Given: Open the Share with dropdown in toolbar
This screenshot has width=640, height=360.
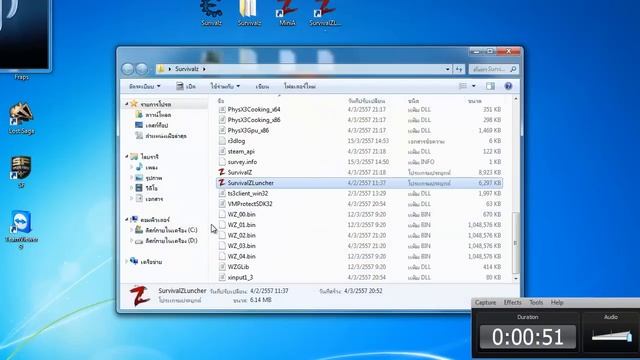Looking at the screenshot, I should [x=225, y=87].
